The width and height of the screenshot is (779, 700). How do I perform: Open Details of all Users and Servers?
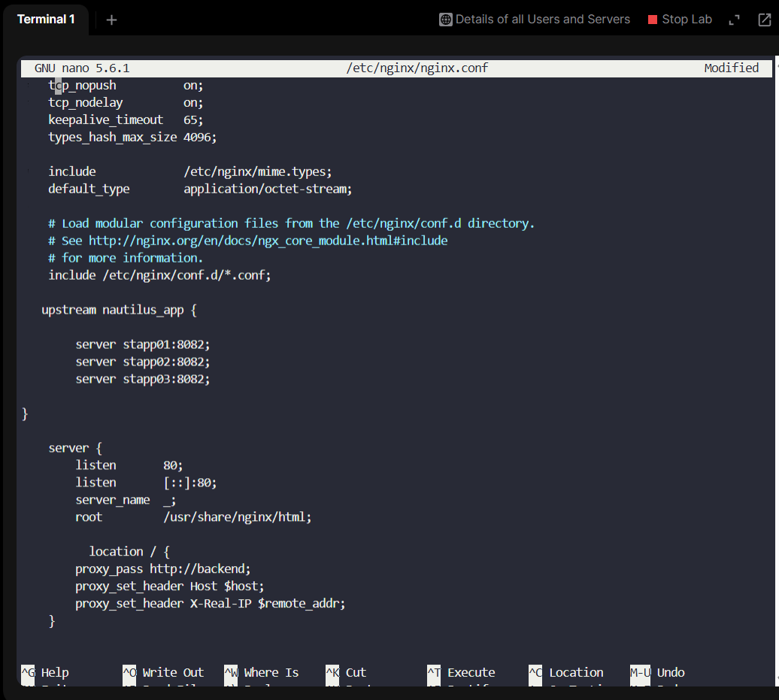pos(543,20)
